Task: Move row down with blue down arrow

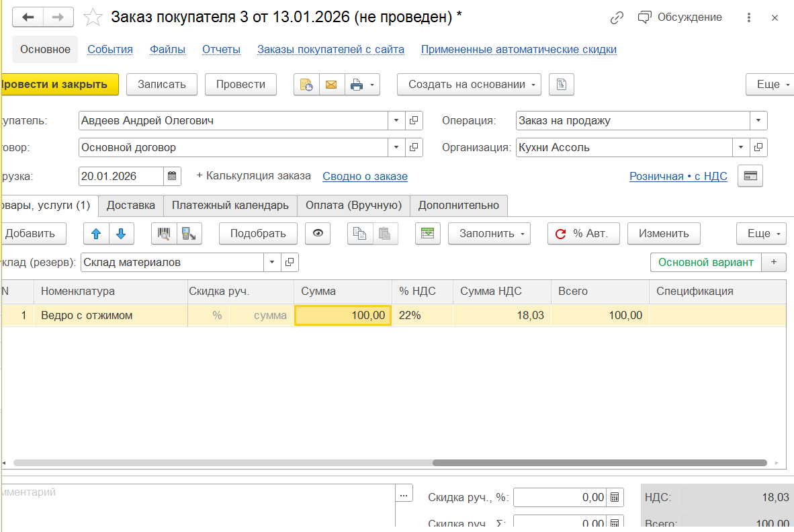Action: [x=121, y=234]
